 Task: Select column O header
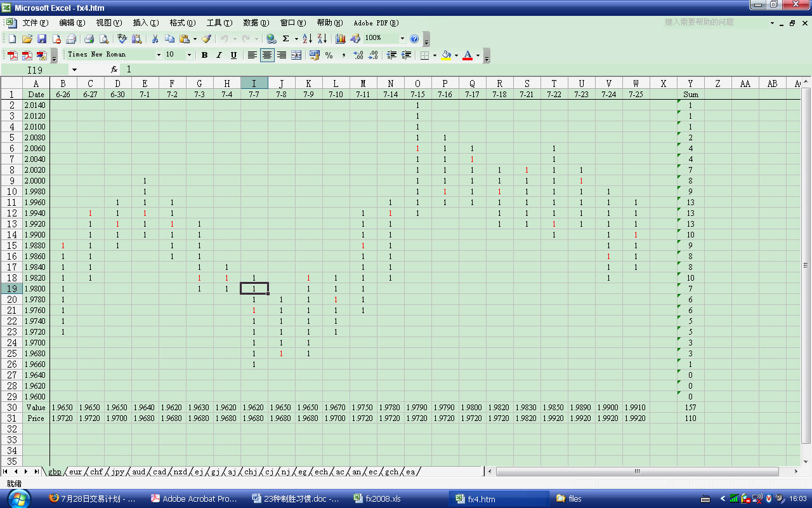coord(417,83)
